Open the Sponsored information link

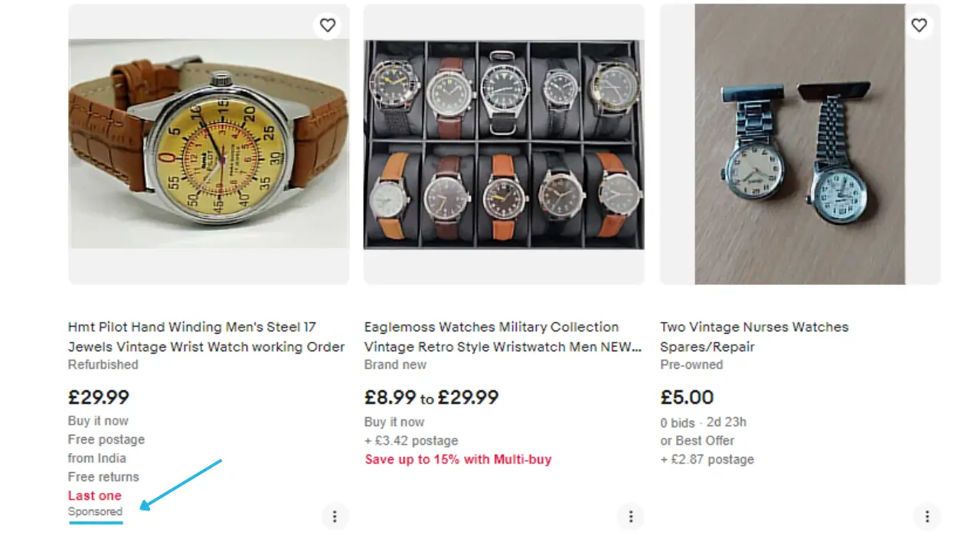[x=95, y=511]
